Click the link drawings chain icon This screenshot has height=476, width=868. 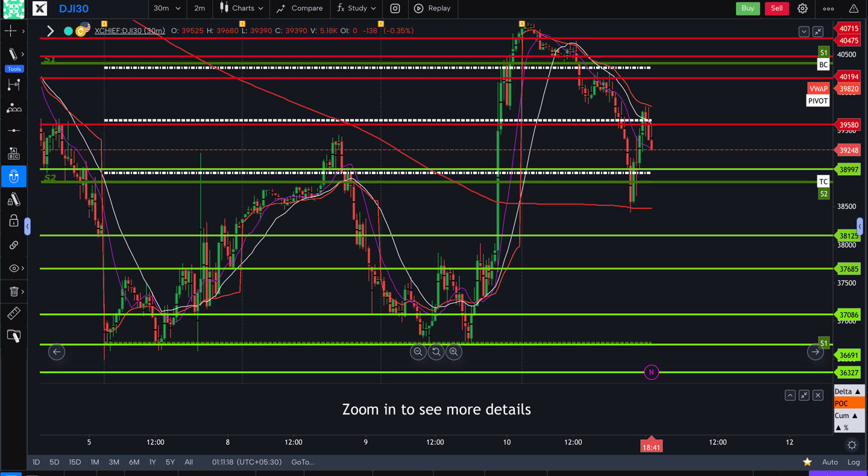click(13, 245)
